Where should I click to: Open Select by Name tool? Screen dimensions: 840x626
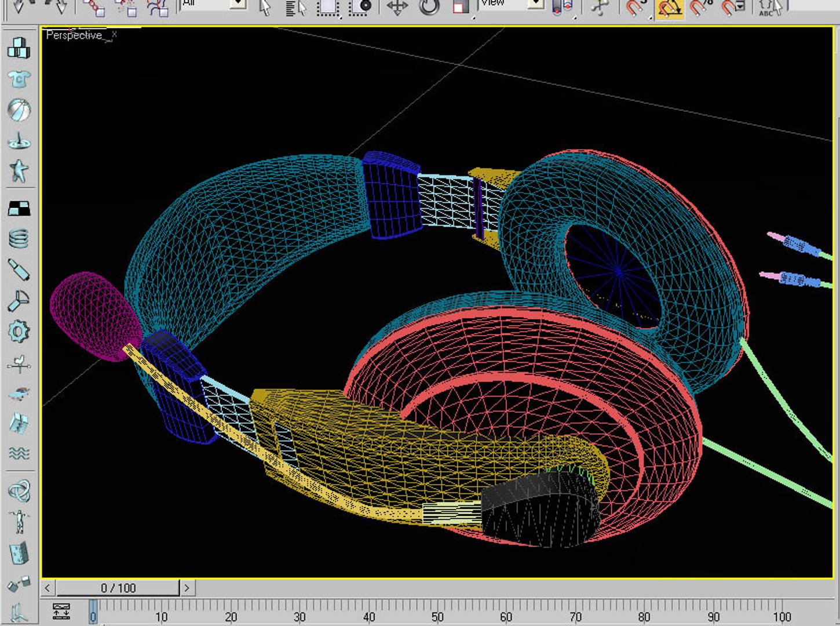tap(296, 7)
